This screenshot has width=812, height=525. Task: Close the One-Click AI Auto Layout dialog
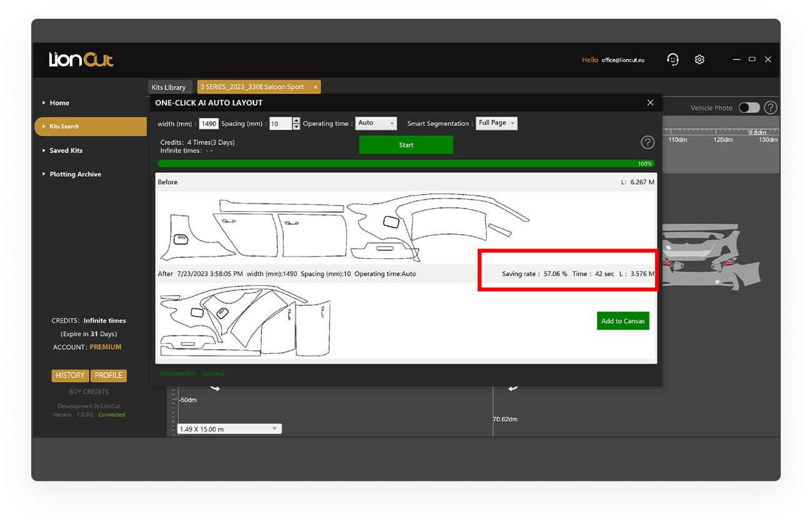[650, 102]
